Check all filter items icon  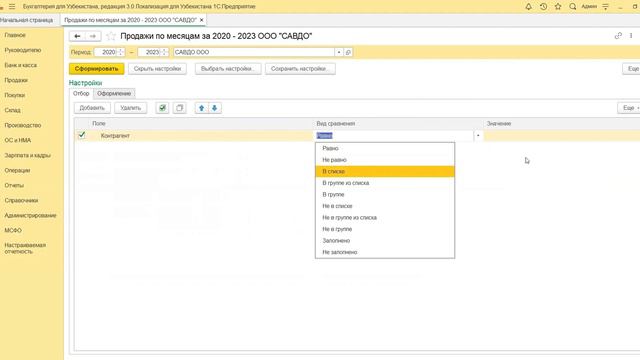[x=162, y=108]
